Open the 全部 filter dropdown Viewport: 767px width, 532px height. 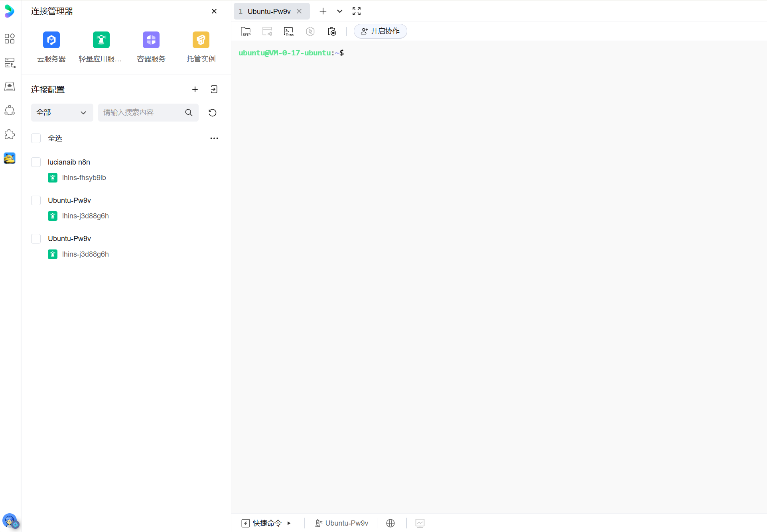point(62,112)
